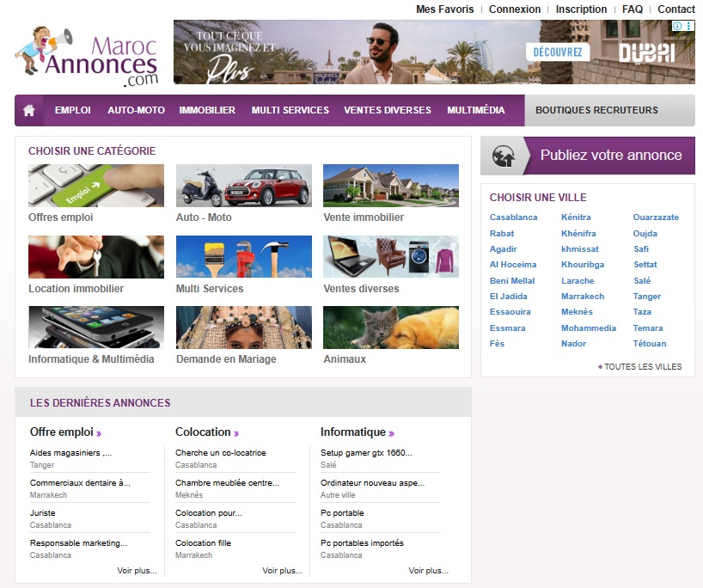Image resolution: width=703 pixels, height=588 pixels.
Task: Select the city Meknès
Action: tap(577, 312)
